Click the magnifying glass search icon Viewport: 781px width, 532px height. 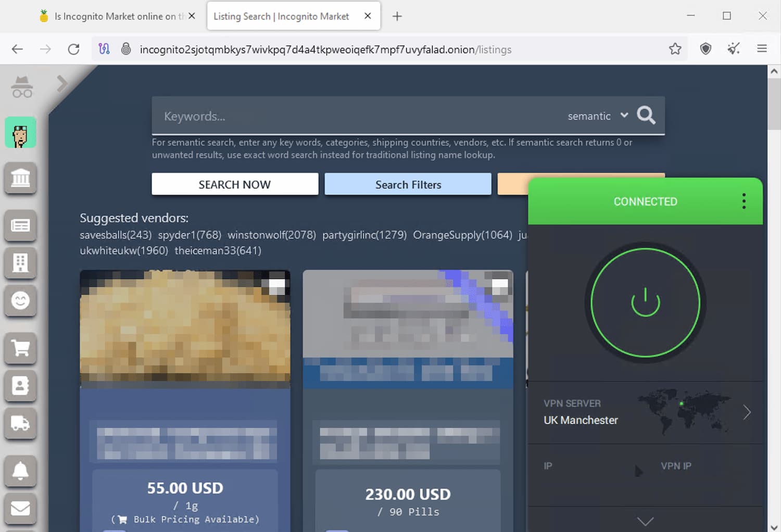pos(646,115)
